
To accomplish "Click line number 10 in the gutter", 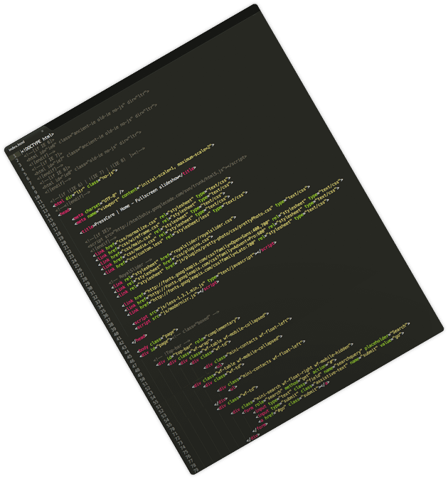I will [x=37, y=198].
